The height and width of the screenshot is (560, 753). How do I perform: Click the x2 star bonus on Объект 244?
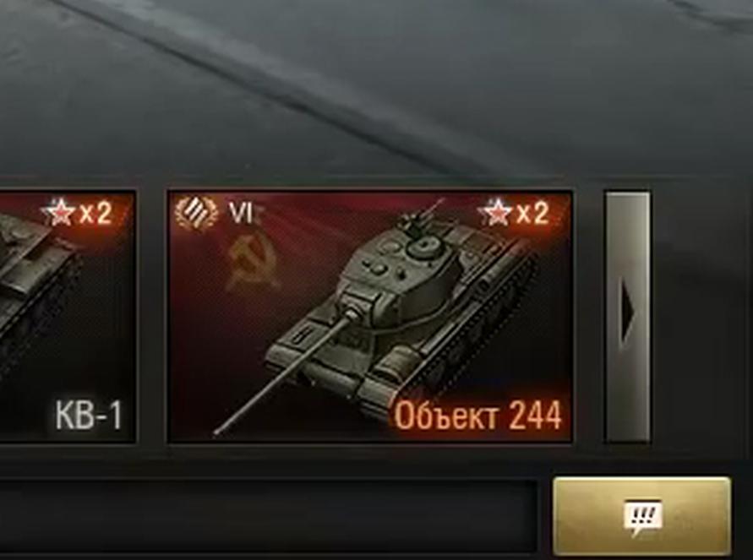[516, 212]
